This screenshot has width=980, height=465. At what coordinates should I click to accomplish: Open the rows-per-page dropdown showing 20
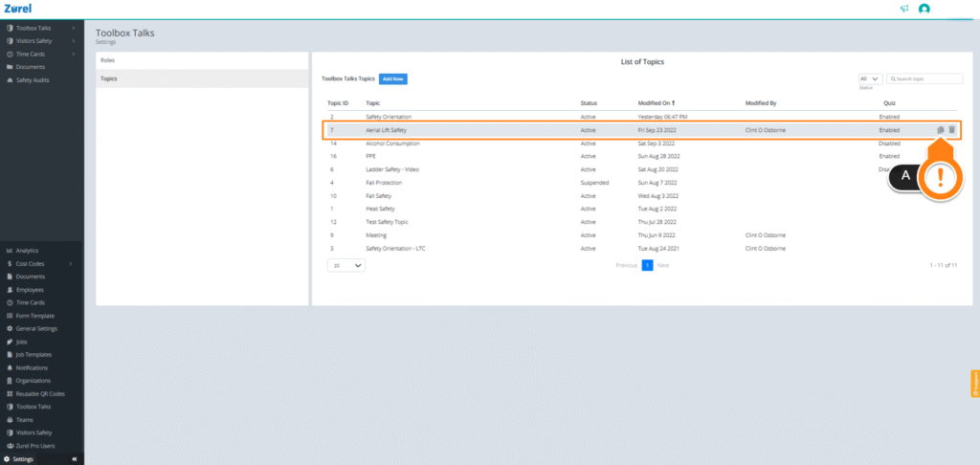coord(346,265)
